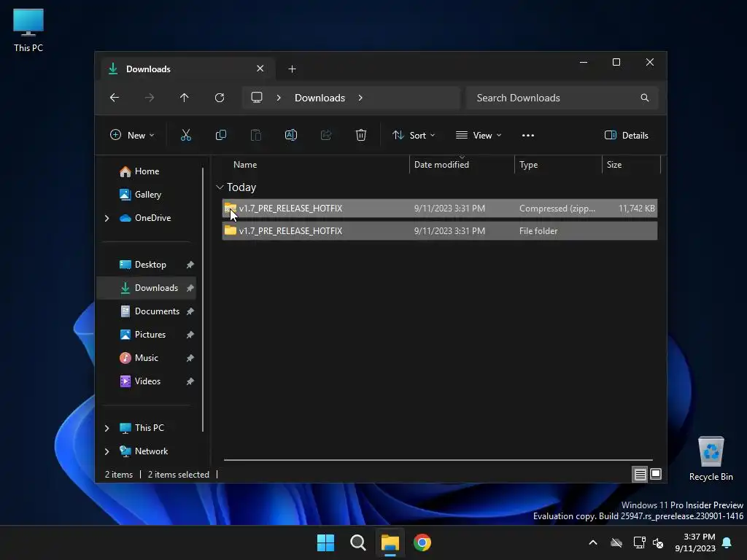Click File Explorer taskbar icon

click(x=390, y=542)
